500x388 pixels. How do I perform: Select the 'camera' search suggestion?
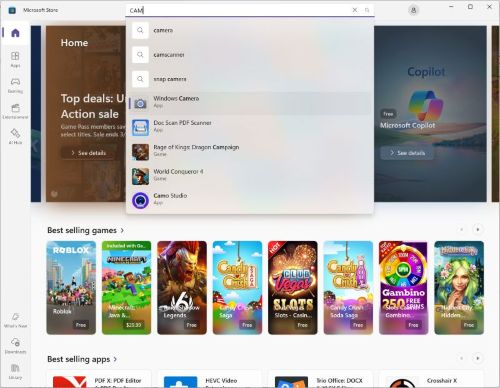click(250, 30)
